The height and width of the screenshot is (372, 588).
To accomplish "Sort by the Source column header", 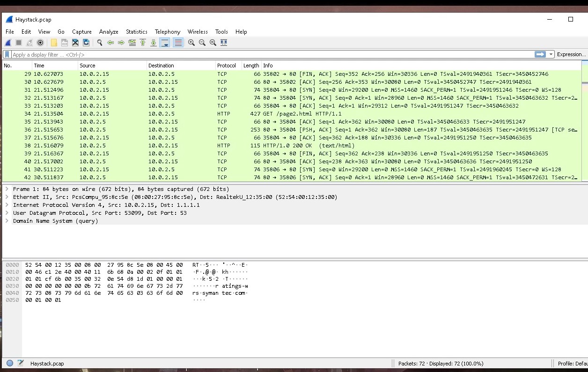I will (x=112, y=66).
